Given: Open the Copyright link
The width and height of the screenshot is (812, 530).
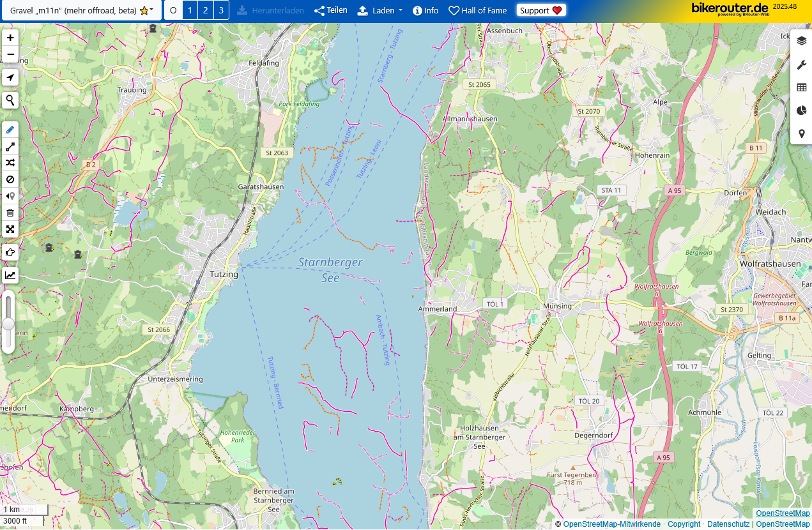Looking at the screenshot, I should (684, 524).
